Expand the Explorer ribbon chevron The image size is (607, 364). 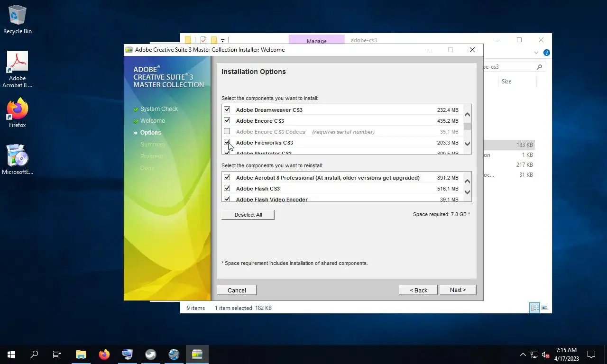click(536, 53)
